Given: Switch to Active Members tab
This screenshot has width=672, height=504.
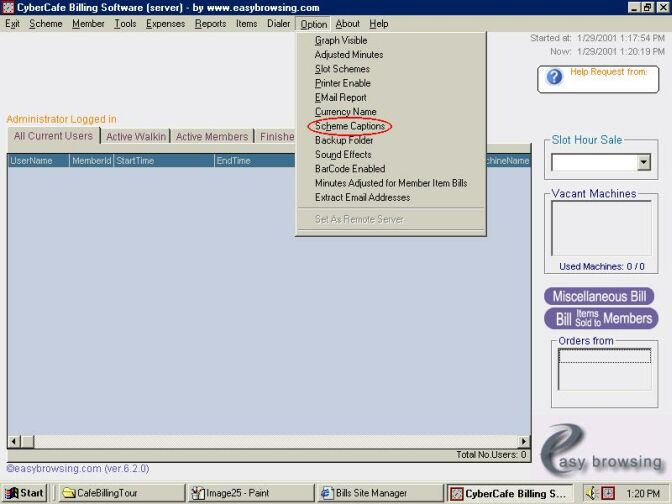Looking at the screenshot, I should click(x=211, y=137).
